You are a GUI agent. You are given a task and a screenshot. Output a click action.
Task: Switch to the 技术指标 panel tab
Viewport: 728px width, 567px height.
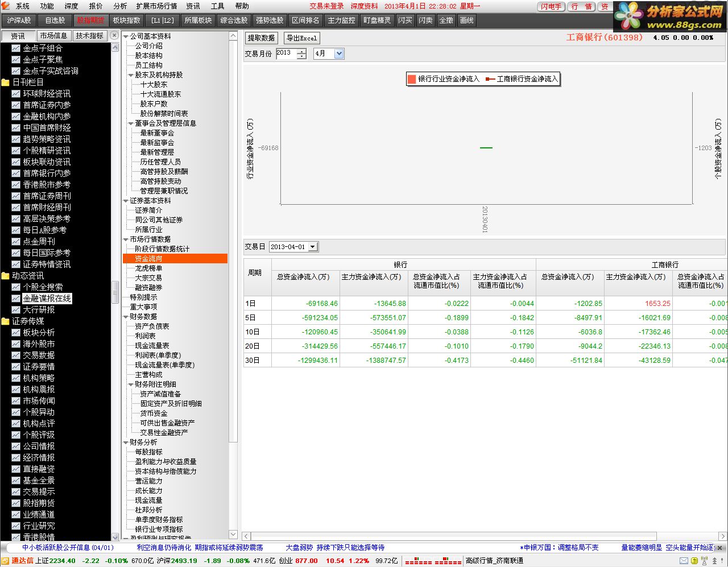coord(90,36)
